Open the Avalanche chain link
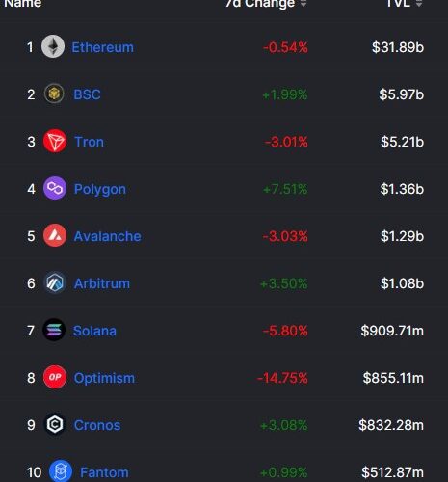Screen dimensions: 448x482 [107, 236]
